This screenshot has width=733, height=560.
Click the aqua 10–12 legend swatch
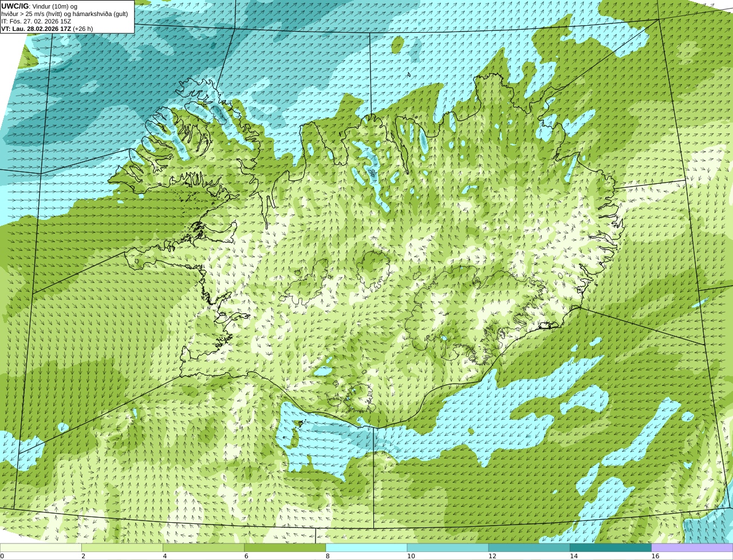pos(448,547)
